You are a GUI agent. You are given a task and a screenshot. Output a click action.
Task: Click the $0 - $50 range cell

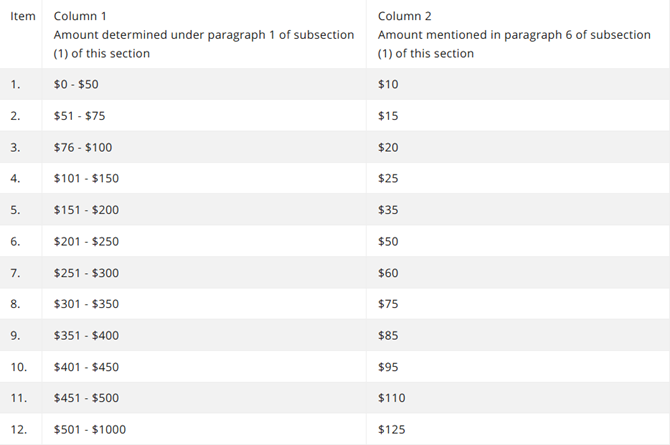pos(76,84)
